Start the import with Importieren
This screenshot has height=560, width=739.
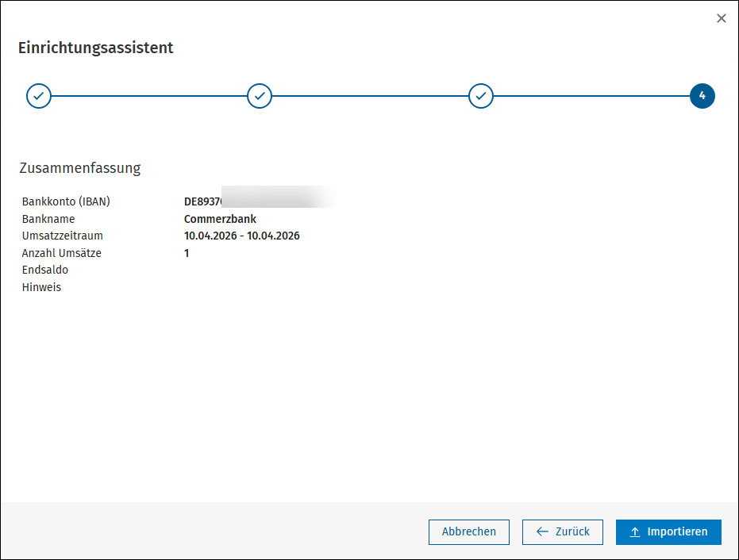click(x=668, y=531)
